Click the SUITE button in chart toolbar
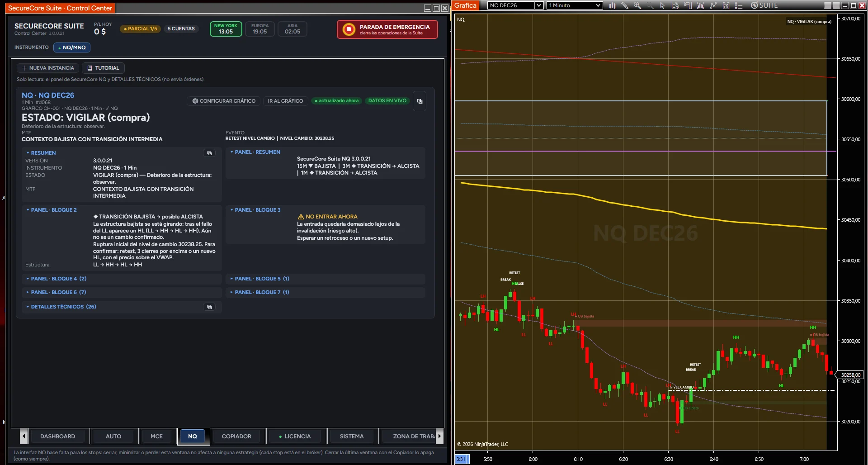 click(764, 5)
